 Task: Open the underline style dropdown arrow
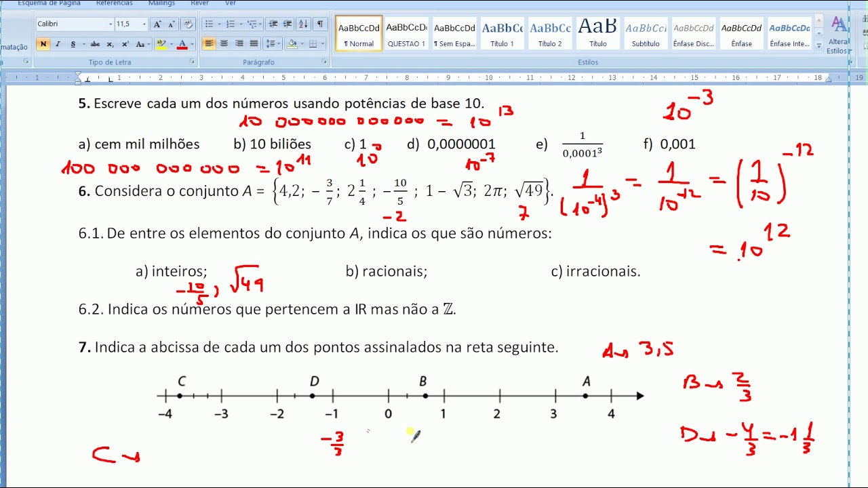(x=83, y=44)
